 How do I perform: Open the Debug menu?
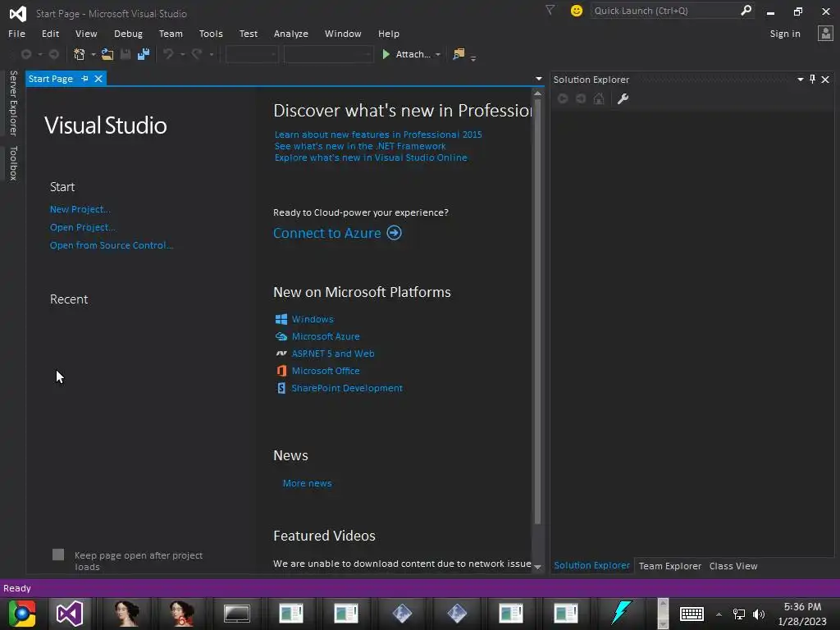[x=128, y=33]
